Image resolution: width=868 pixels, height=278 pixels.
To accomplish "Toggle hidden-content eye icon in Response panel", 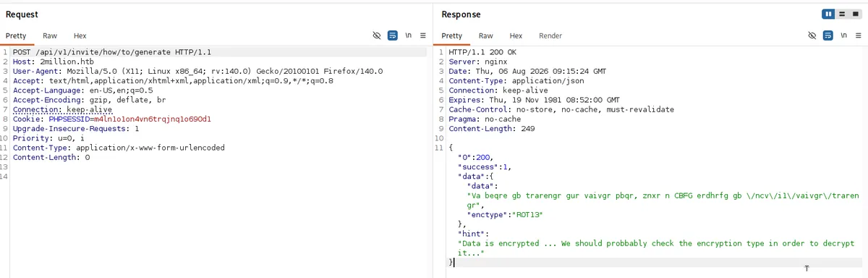I will [x=812, y=35].
